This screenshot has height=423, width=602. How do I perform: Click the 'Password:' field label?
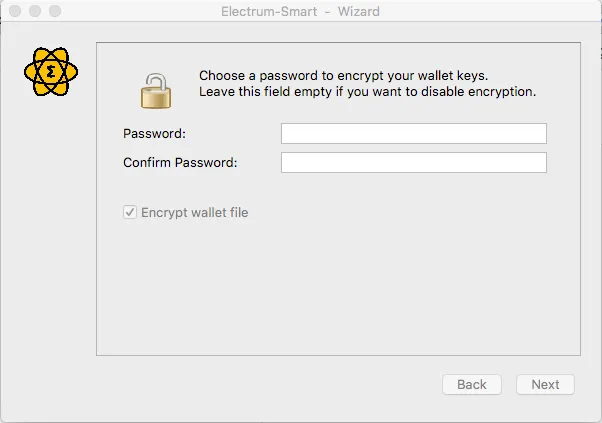coord(154,134)
